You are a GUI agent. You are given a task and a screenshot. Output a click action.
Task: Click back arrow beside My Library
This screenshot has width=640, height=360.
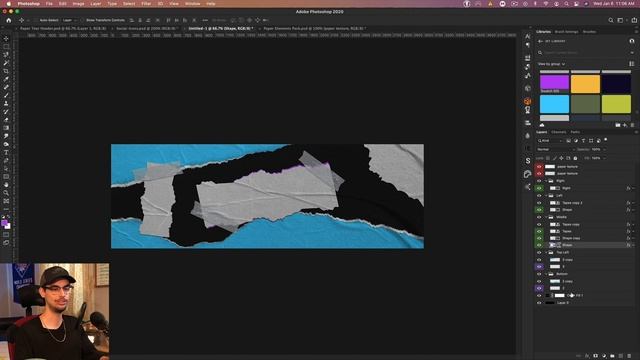click(x=540, y=41)
